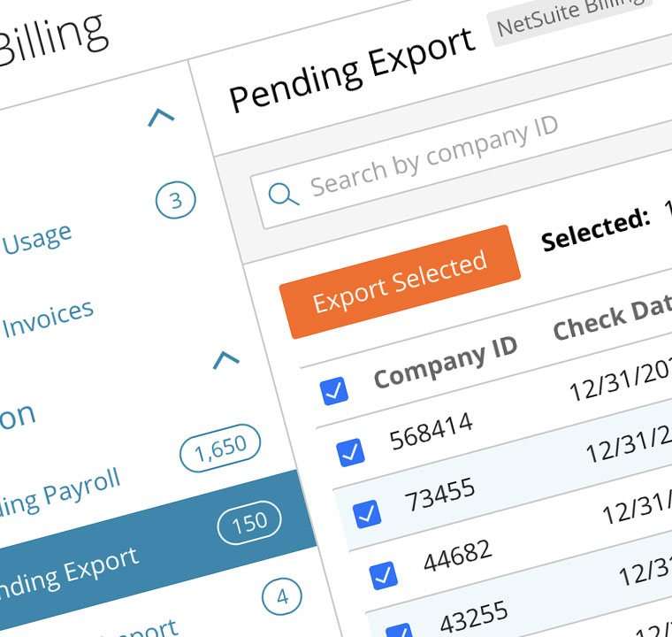
Task: Click the Export Selected button
Action: pyautogui.click(x=400, y=281)
